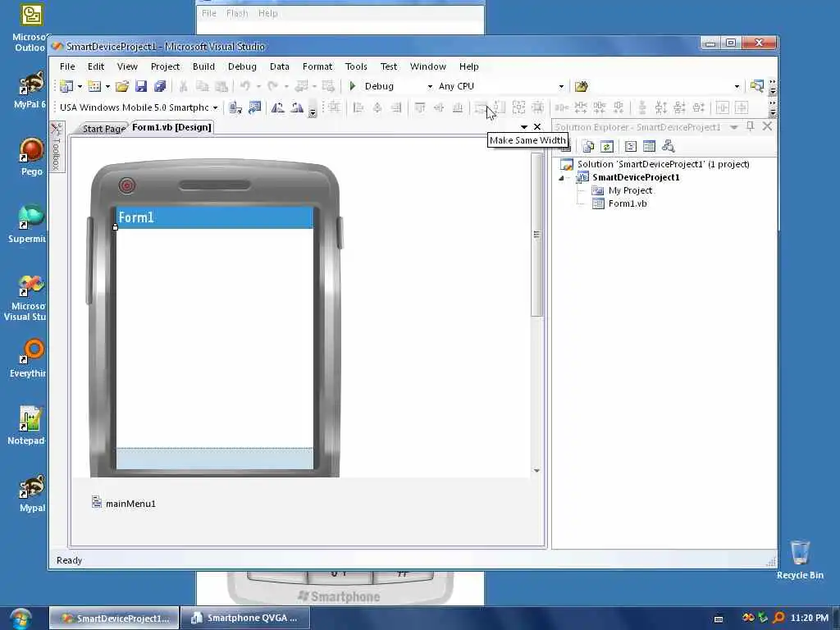Select Form1.vb in Solution Explorer
The width and height of the screenshot is (840, 630).
tap(628, 203)
